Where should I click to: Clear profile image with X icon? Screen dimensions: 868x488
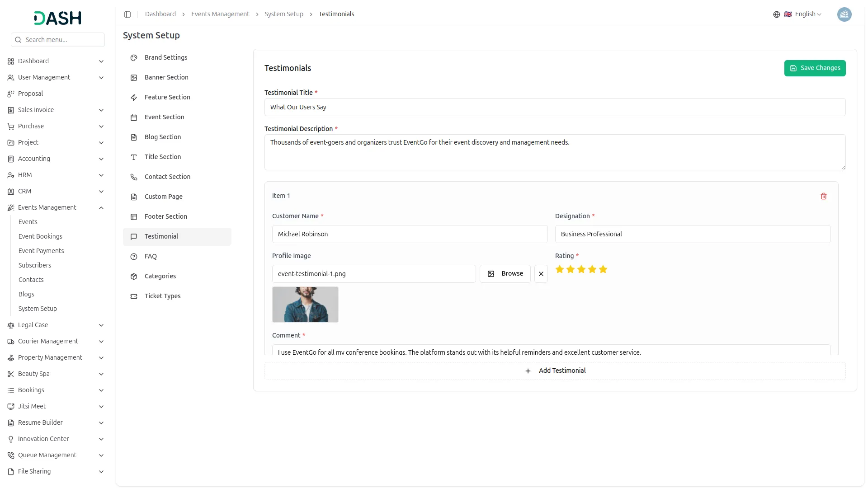[x=541, y=274]
